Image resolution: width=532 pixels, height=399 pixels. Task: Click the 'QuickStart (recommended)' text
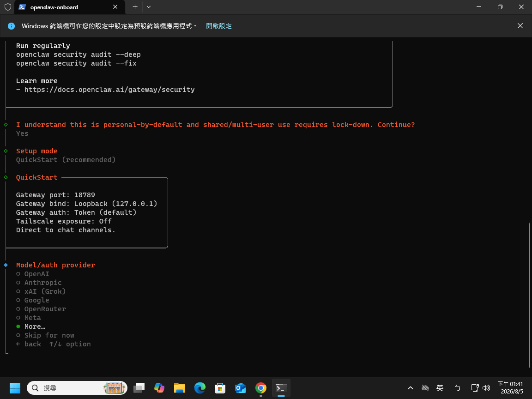pos(66,160)
